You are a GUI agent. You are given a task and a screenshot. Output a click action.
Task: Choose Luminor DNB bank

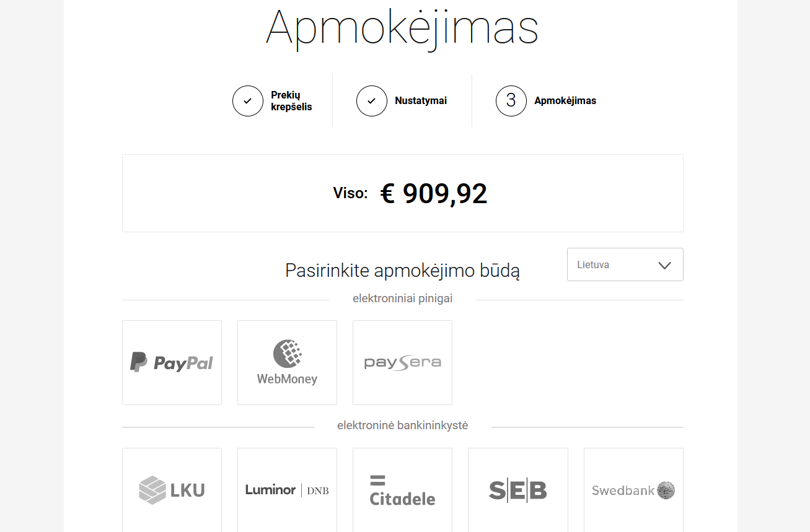[287, 490]
